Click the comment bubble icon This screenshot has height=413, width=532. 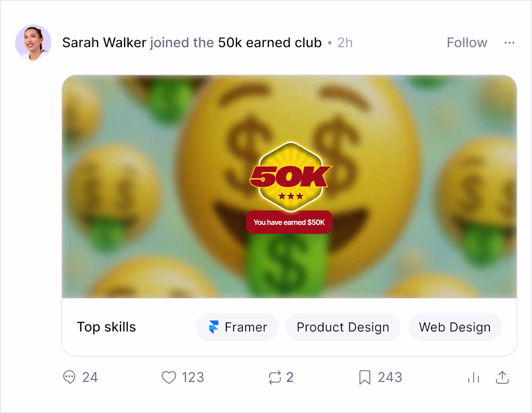click(x=69, y=377)
